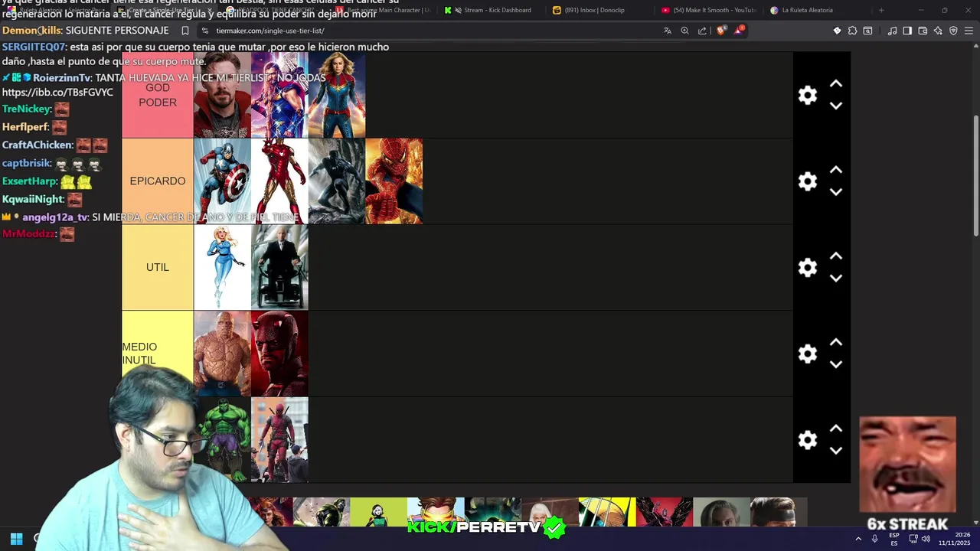This screenshot has width=980, height=551.
Task: Open Brave Rewards triangle icon
Action: (x=739, y=31)
